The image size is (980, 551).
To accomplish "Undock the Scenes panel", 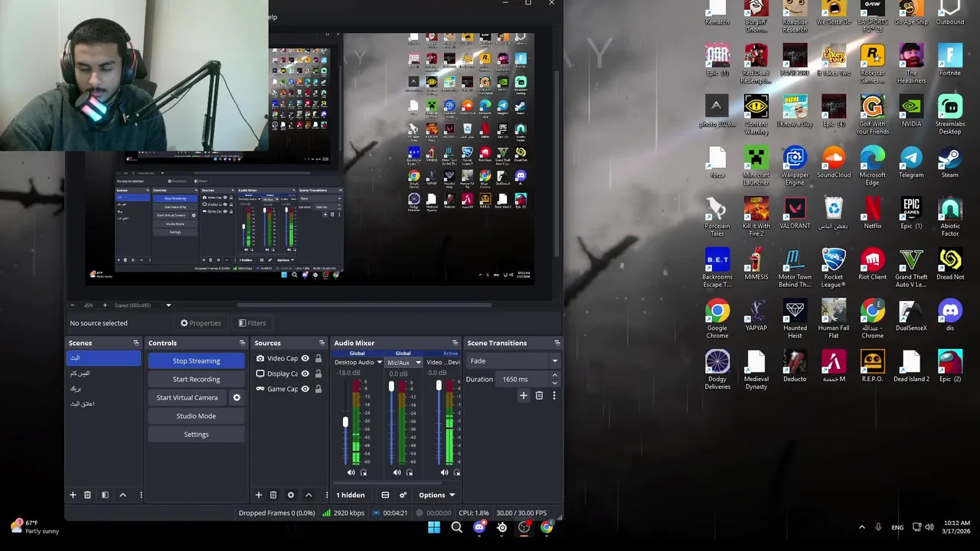I will click(x=136, y=343).
